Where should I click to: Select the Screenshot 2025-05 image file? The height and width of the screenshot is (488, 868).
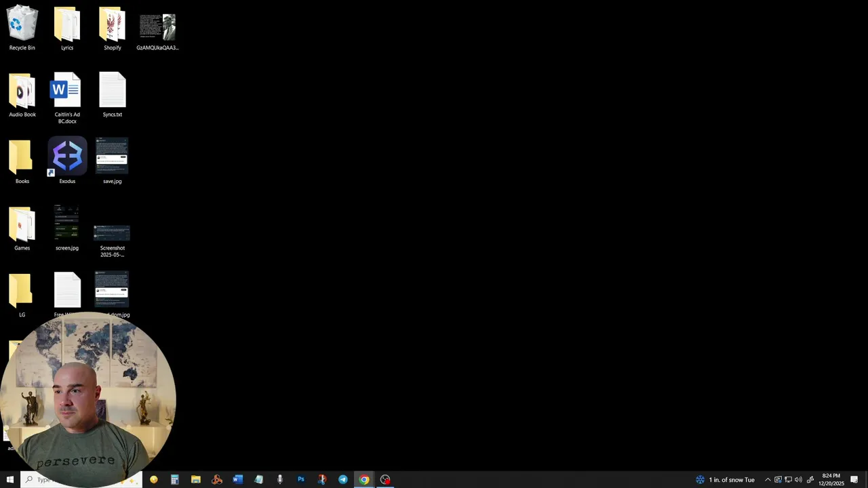coord(113,241)
